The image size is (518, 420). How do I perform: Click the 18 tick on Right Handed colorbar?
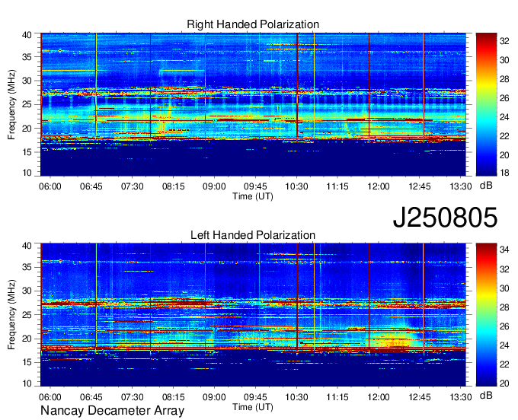pos(504,173)
